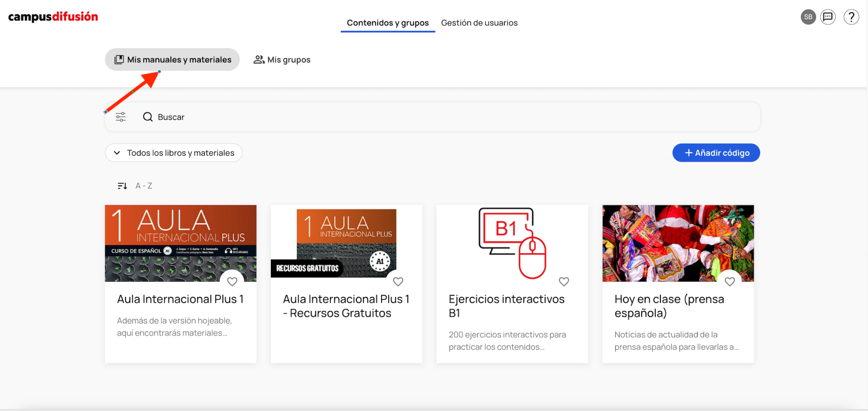The width and height of the screenshot is (868, 411).
Task: Open the chat messages icon
Action: pyautogui.click(x=828, y=17)
